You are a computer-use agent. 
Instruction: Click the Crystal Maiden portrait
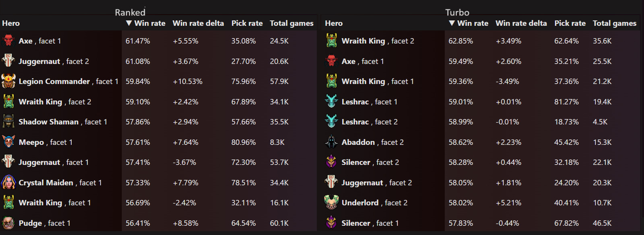tap(9, 182)
